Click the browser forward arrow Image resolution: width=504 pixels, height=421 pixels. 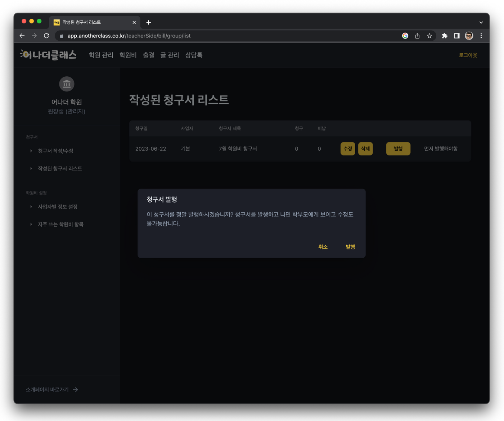point(34,36)
